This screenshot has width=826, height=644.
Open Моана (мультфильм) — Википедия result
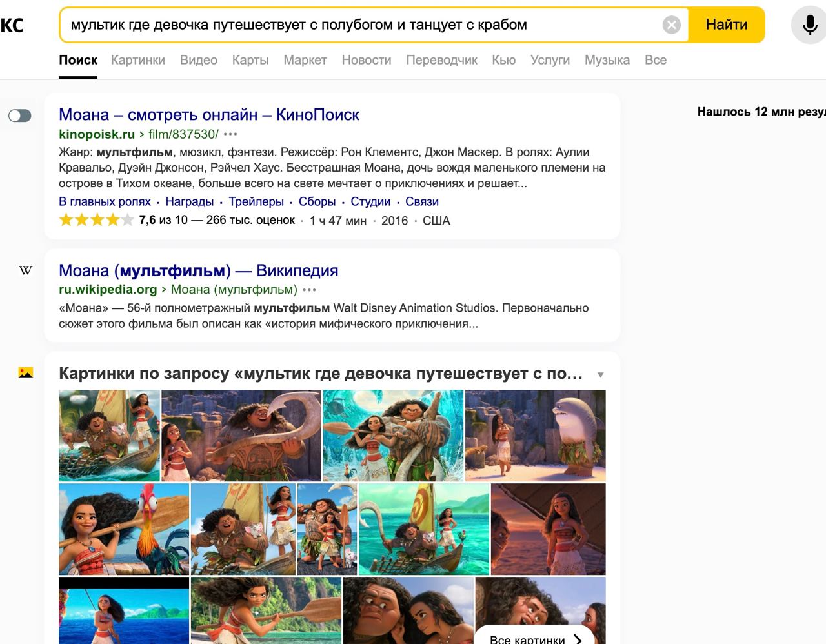click(199, 270)
